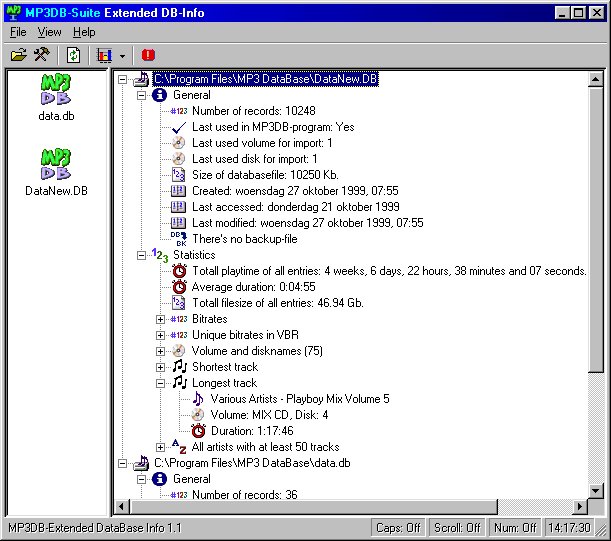Collapse the General node under data.db
The height and width of the screenshot is (541, 611).
click(141, 479)
